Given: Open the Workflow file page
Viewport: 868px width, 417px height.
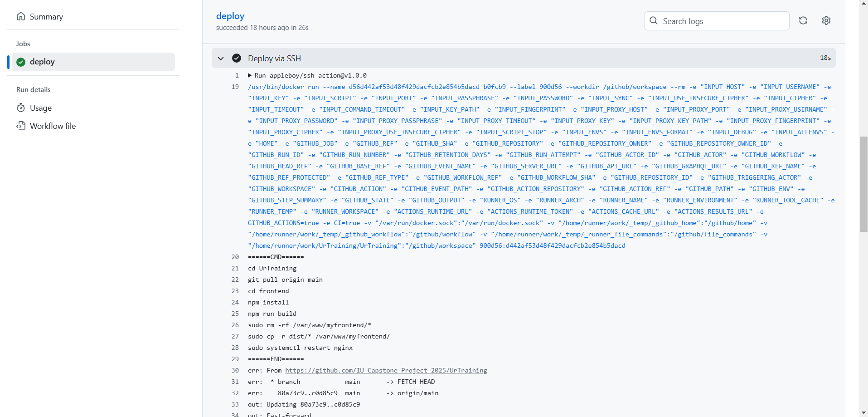Looking at the screenshot, I should 53,126.
